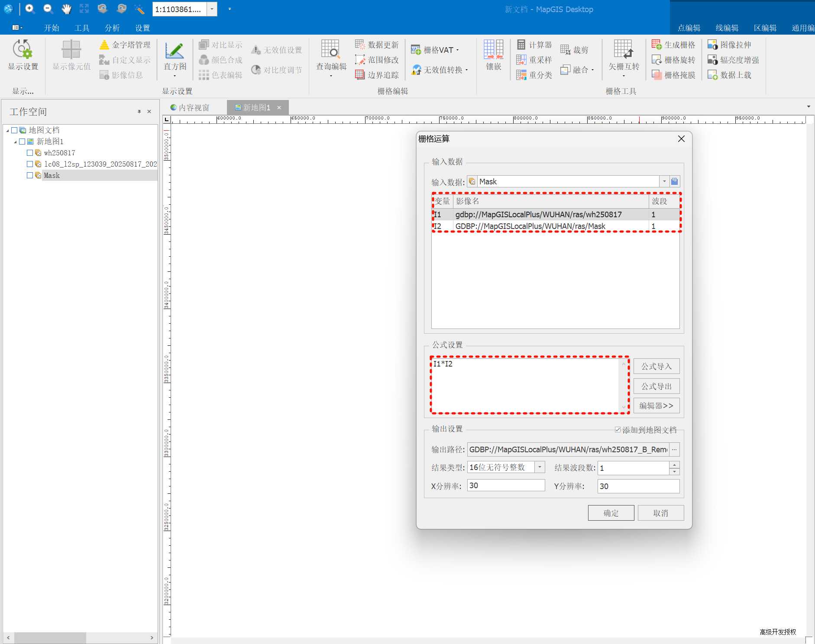Viewport: 815px width, 644px height.
Task: Click the 裁剪 clip tool
Action: pyautogui.click(x=574, y=50)
